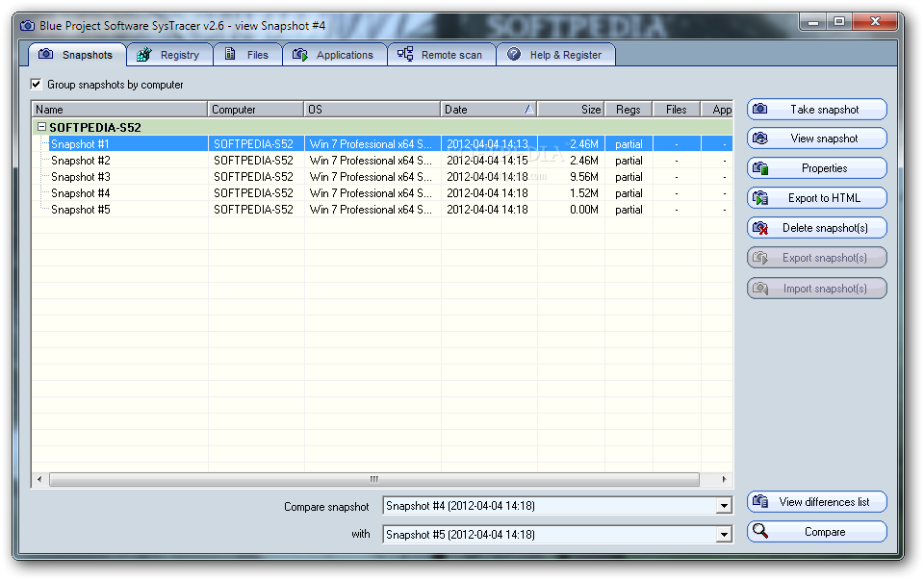Select the Snapshots tab

(x=77, y=55)
